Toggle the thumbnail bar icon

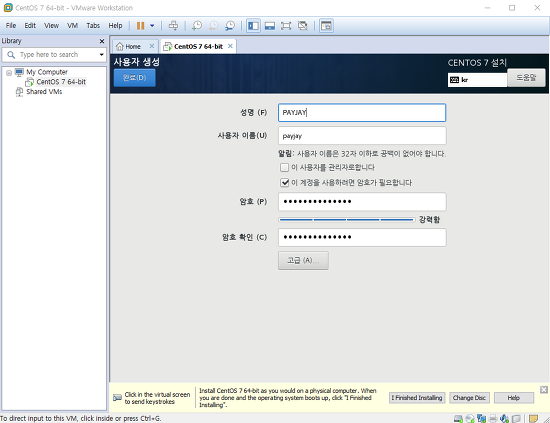pyautogui.click(x=270, y=26)
